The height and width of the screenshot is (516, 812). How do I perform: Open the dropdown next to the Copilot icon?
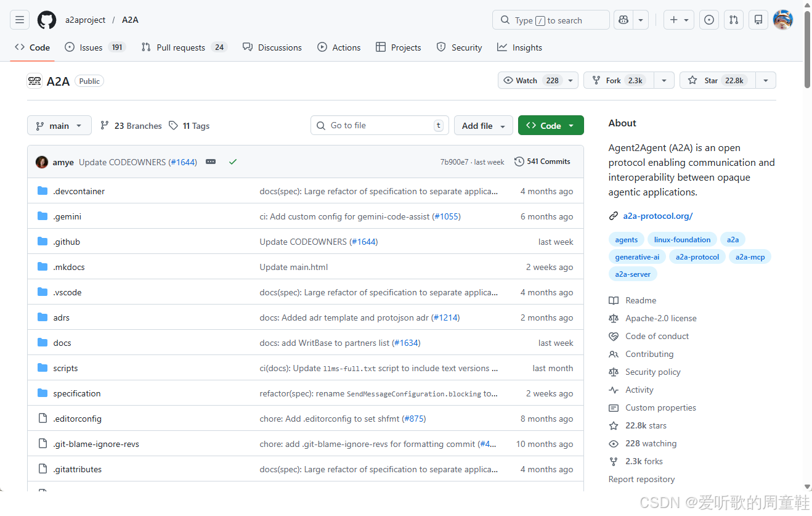(x=641, y=20)
